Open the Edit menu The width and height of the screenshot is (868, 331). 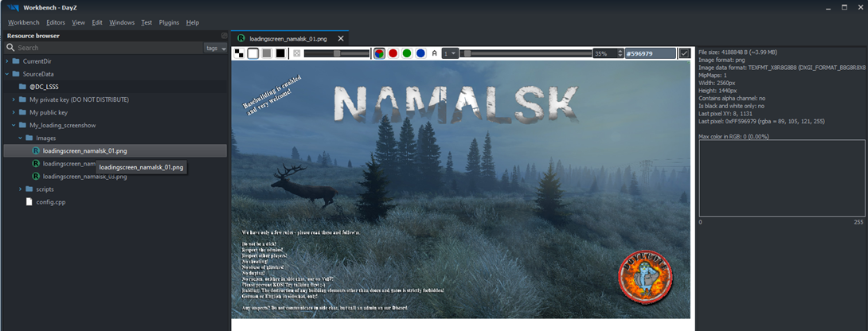[x=97, y=23]
